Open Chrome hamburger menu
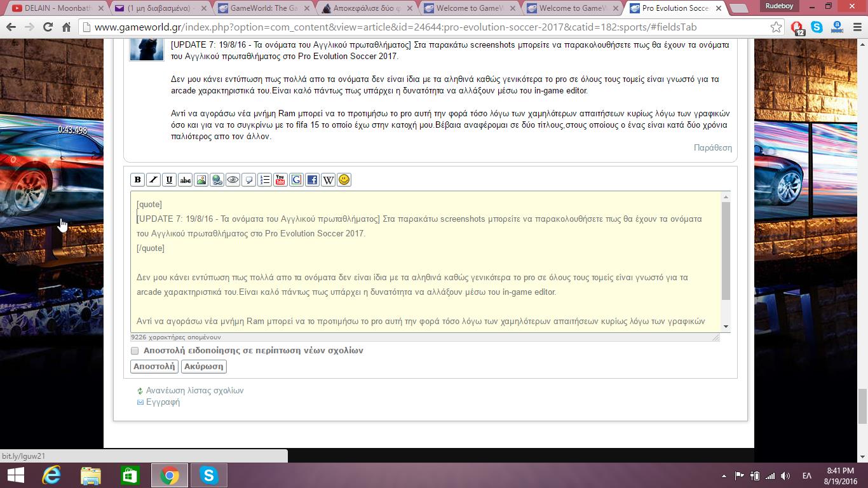This screenshot has height=488, width=868. pos(857,27)
